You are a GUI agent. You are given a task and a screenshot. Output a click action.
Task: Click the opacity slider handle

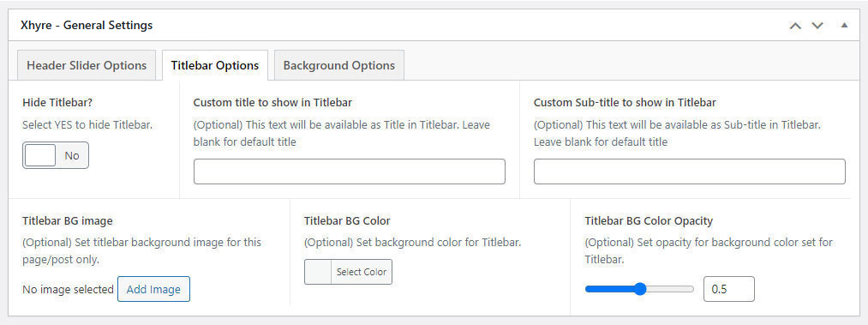(640, 289)
